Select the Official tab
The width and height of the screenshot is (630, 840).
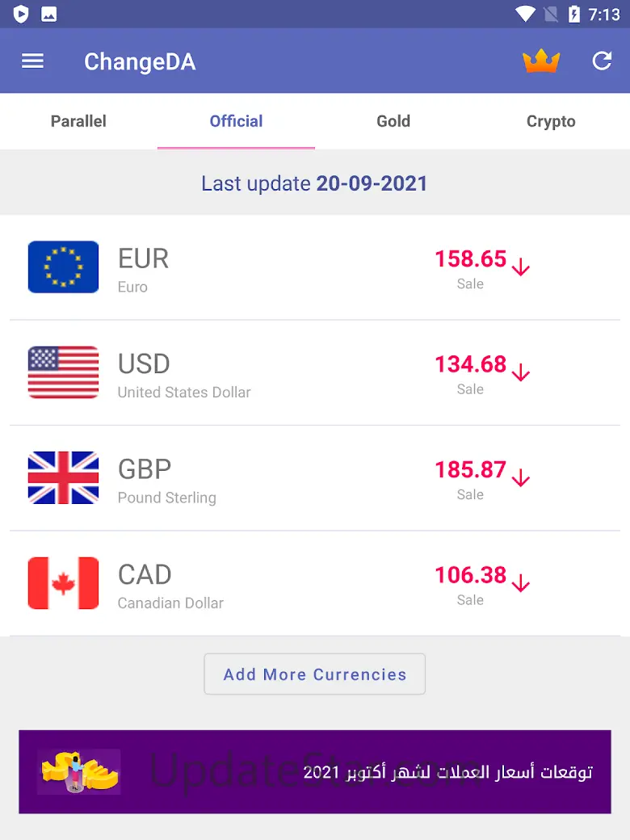pyautogui.click(x=236, y=121)
